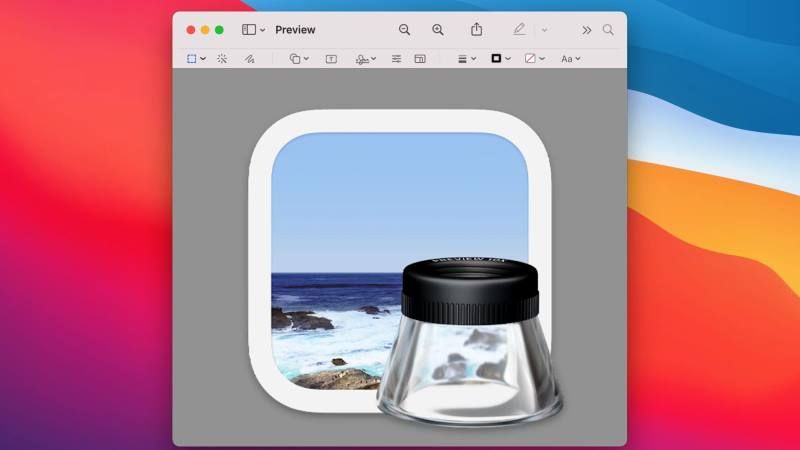The height and width of the screenshot is (450, 800).
Task: Click the Zoom In magnifier icon
Action: 438,30
